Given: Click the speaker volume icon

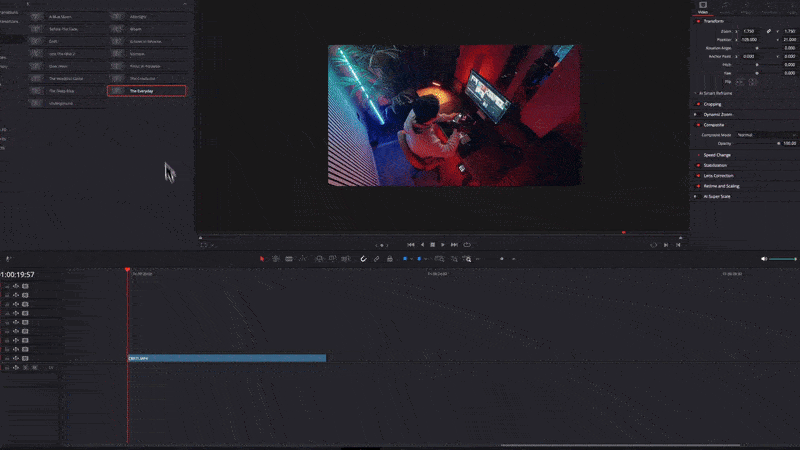Looking at the screenshot, I should pyautogui.click(x=764, y=259).
